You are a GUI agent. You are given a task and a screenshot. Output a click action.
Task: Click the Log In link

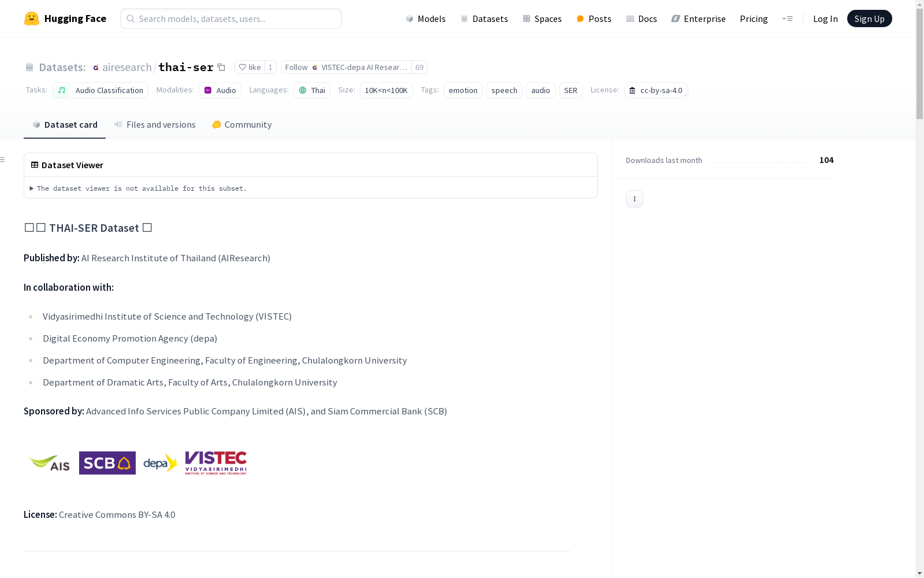(825, 18)
